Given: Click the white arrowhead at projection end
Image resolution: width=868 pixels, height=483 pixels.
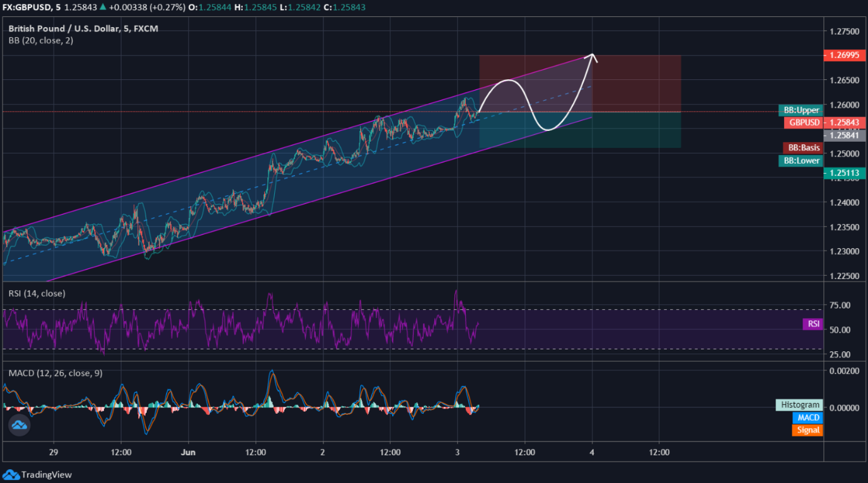Looking at the screenshot, I should [592, 57].
